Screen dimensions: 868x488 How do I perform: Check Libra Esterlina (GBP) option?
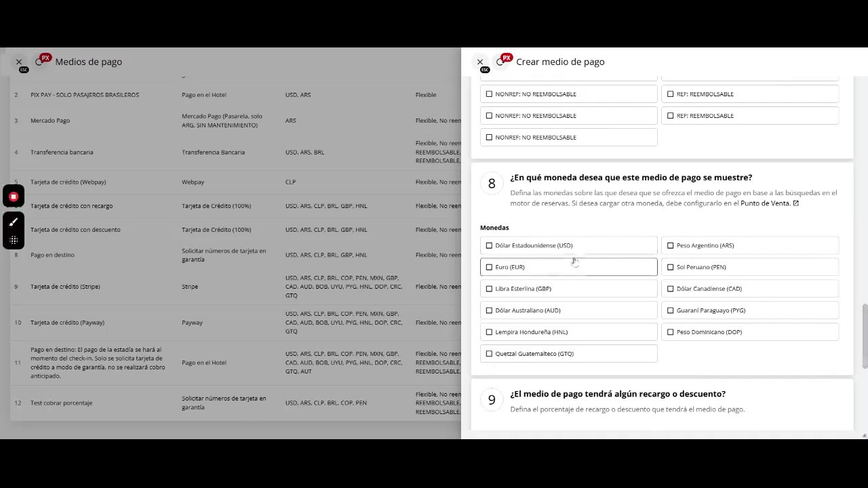pyautogui.click(x=489, y=289)
